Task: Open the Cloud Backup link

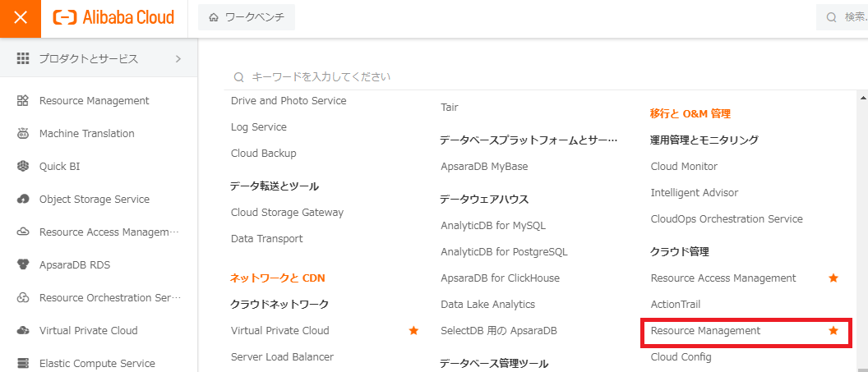Action: [x=264, y=153]
